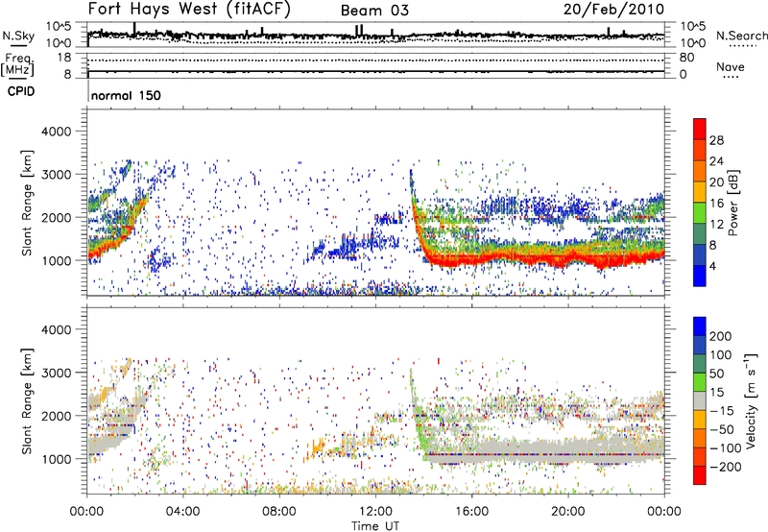The width and height of the screenshot is (768, 532).
Task: Click the blue bottom of power color bar
Action: 700,276
